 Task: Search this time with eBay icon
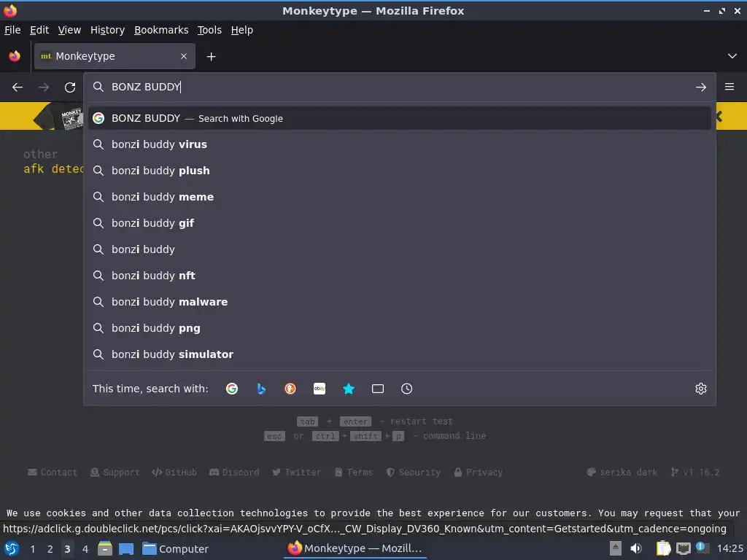tap(320, 389)
